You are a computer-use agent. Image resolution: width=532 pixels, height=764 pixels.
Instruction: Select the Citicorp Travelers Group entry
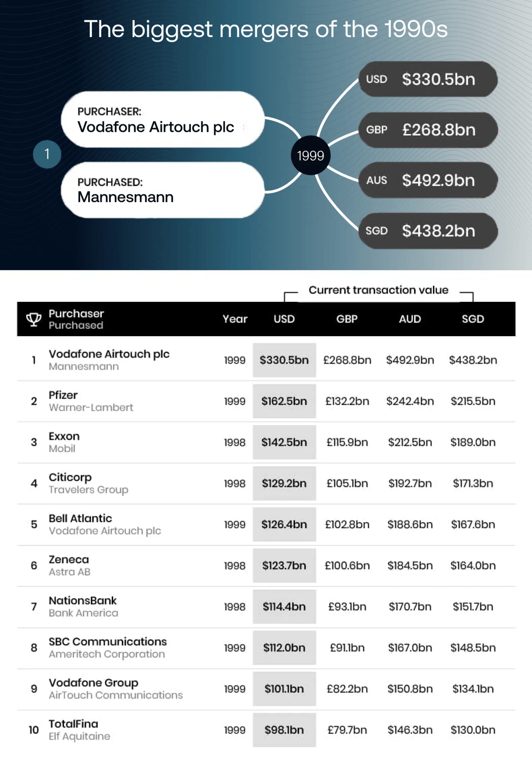point(89,483)
